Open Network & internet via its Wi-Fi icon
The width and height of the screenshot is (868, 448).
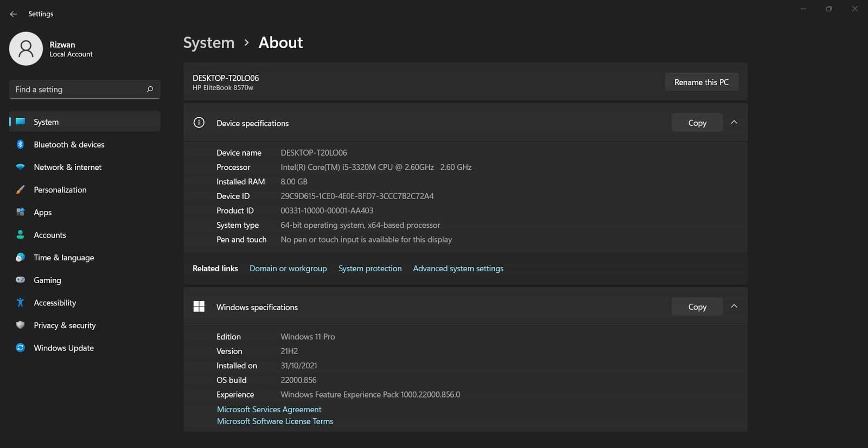20,167
